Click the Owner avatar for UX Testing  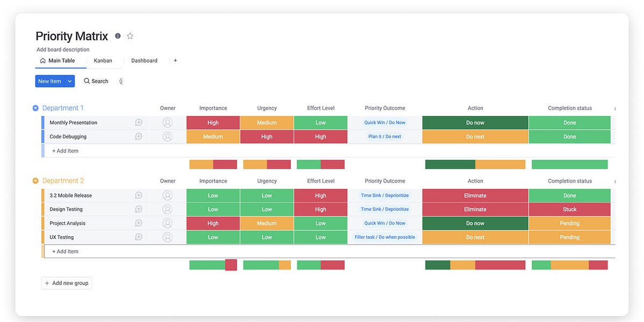[167, 237]
